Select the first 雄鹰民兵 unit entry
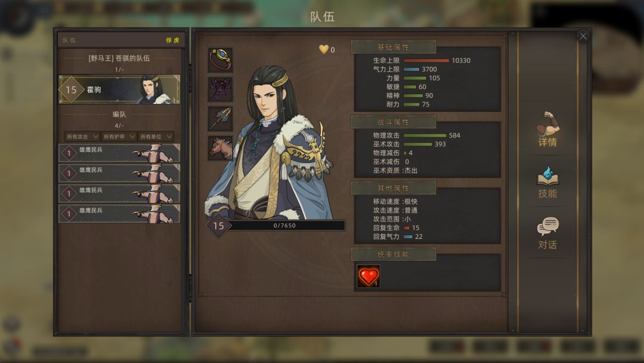This screenshot has width=644, height=363. pyautogui.click(x=119, y=153)
